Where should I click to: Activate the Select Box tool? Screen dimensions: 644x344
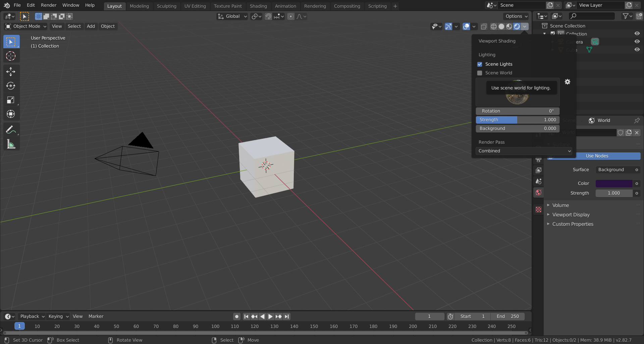pyautogui.click(x=11, y=42)
